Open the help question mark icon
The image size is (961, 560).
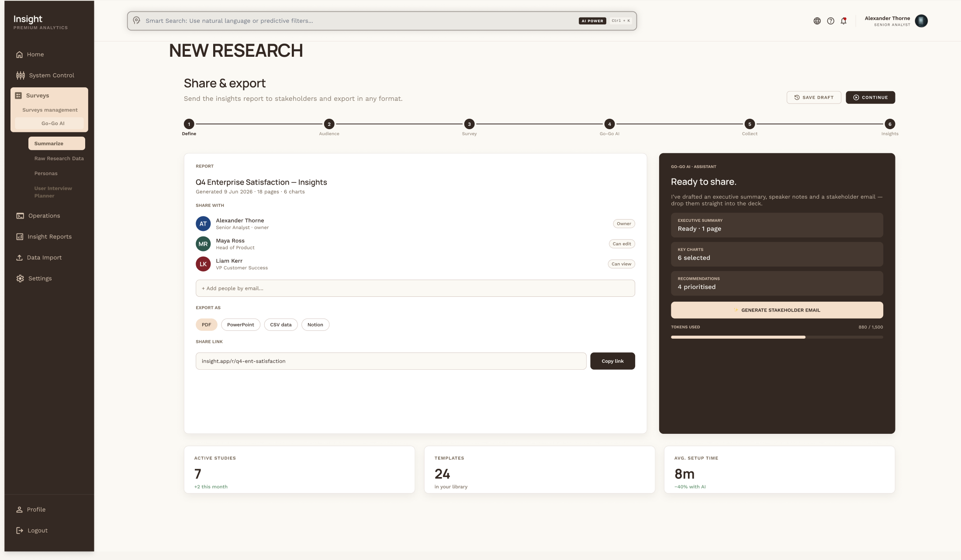click(830, 21)
